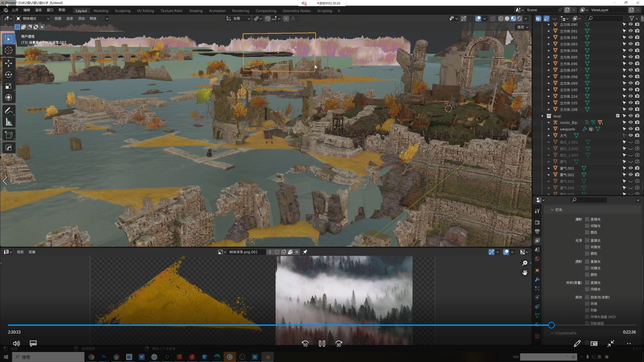Select the Scale tool in left toolbar

click(9, 86)
